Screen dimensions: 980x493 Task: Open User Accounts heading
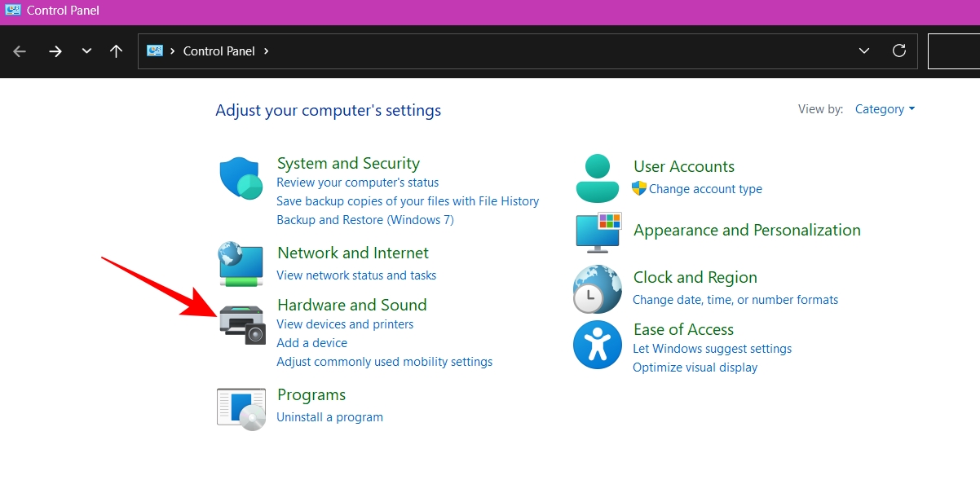[x=684, y=166]
